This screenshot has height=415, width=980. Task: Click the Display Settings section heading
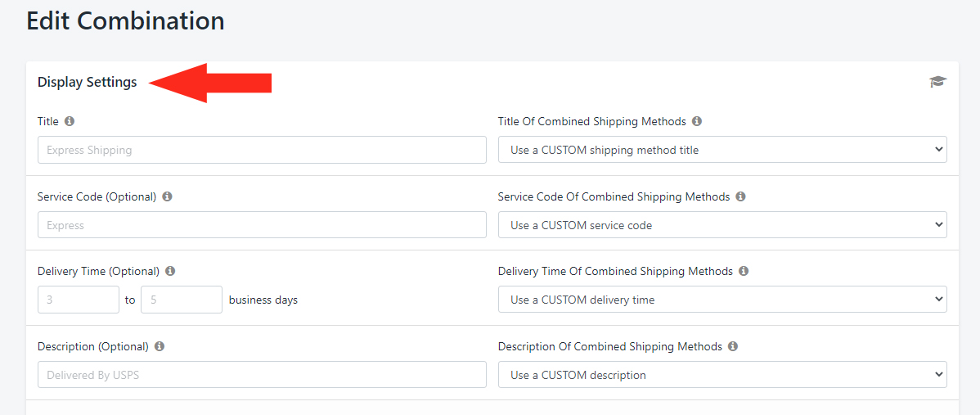click(87, 83)
